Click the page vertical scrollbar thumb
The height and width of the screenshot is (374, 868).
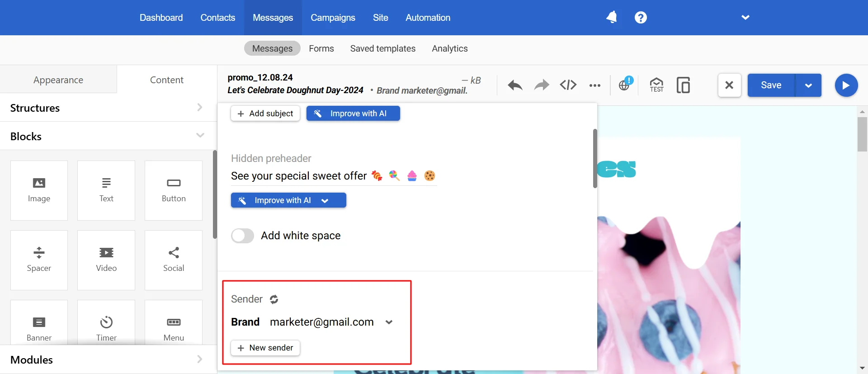click(x=862, y=134)
